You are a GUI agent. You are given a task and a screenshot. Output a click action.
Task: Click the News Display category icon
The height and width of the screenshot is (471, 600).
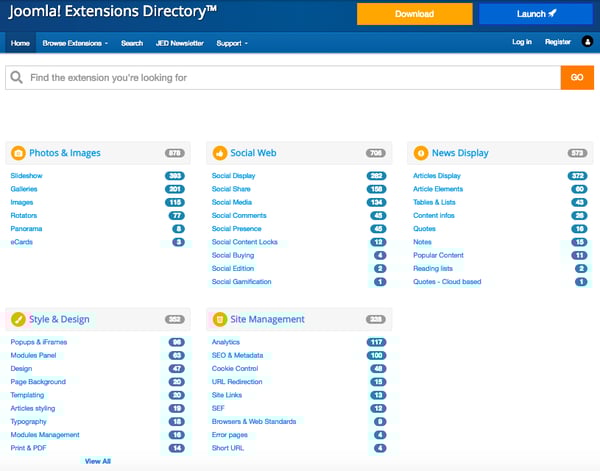(x=421, y=153)
